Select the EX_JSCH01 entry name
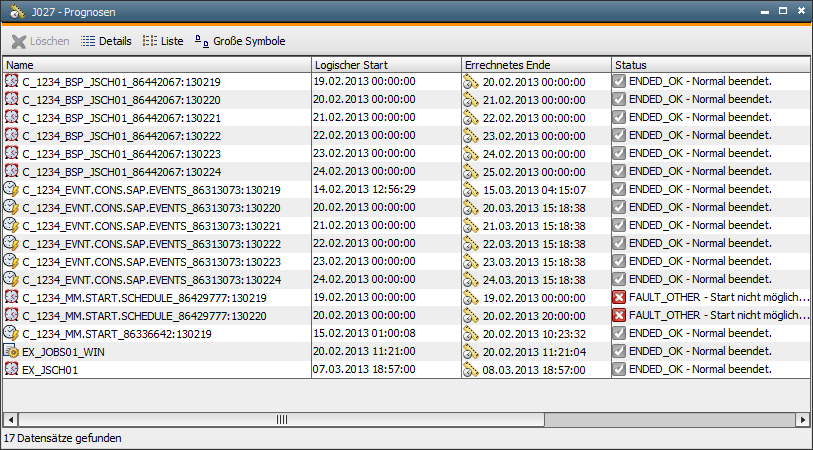813x450 pixels. [50, 371]
